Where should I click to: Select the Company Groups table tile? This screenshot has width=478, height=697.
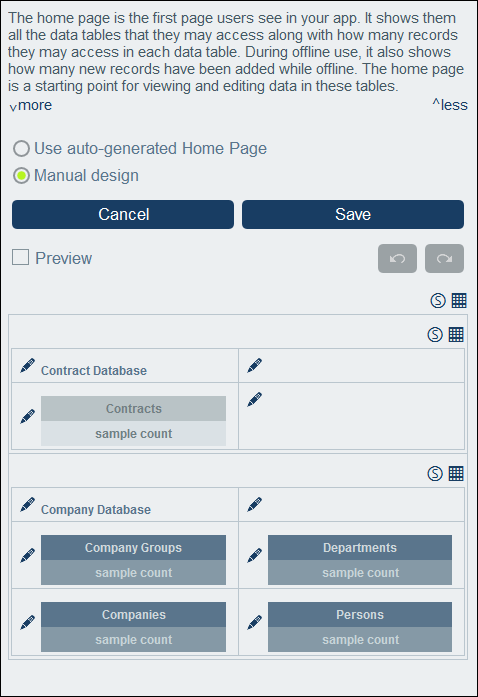coord(133,560)
